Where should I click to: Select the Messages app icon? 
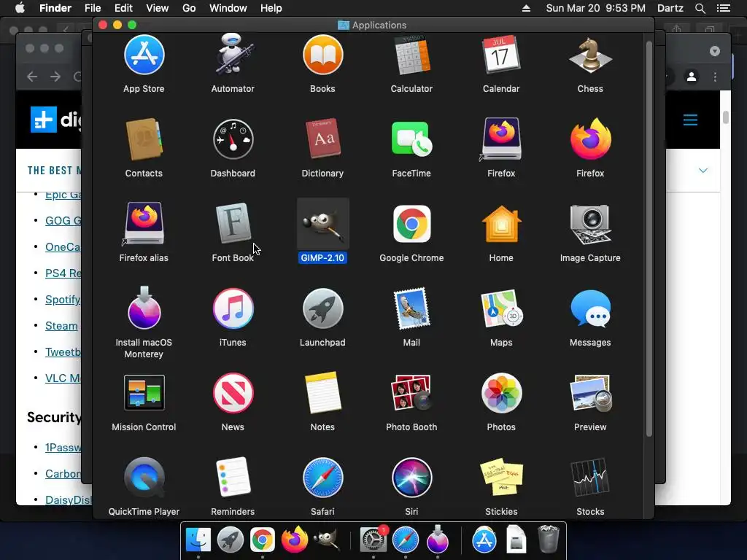(590, 308)
